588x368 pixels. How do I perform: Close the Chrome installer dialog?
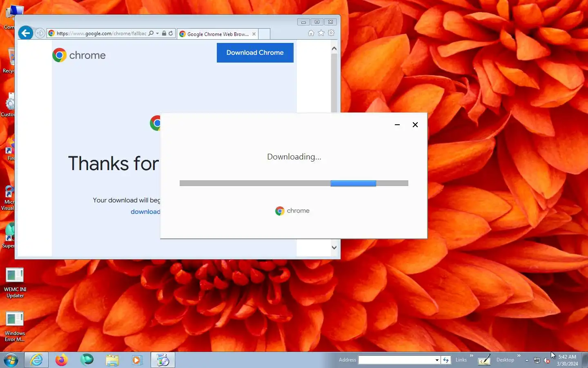pos(415,125)
